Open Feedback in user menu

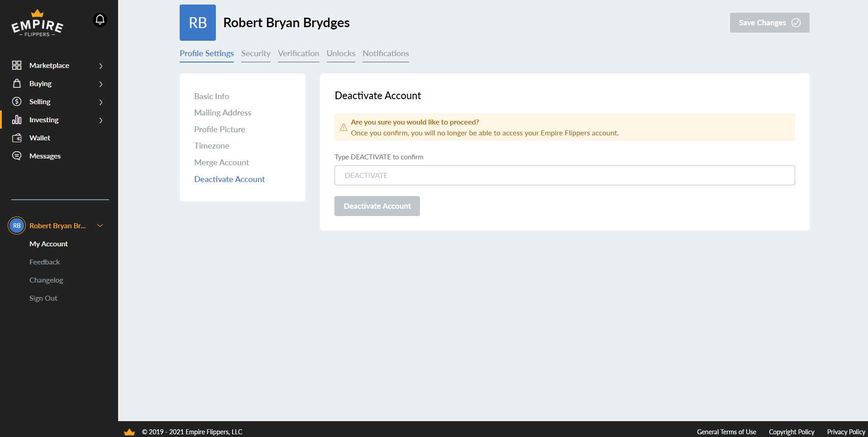[x=44, y=262]
